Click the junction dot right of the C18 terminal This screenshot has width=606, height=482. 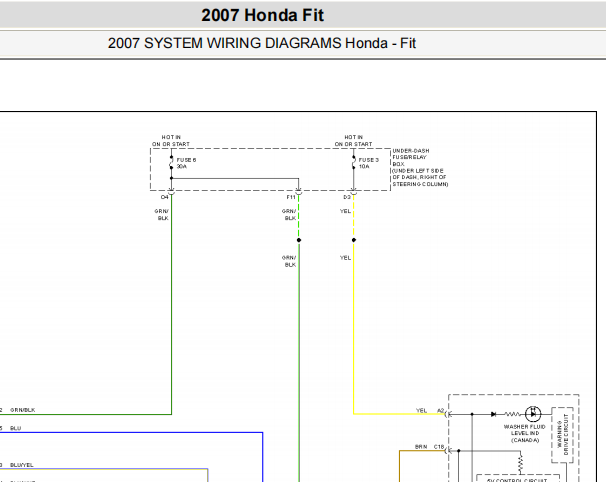click(x=459, y=451)
